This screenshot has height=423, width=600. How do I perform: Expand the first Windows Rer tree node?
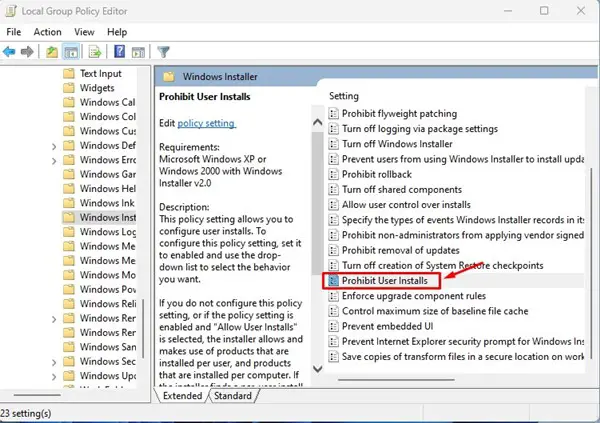point(54,319)
